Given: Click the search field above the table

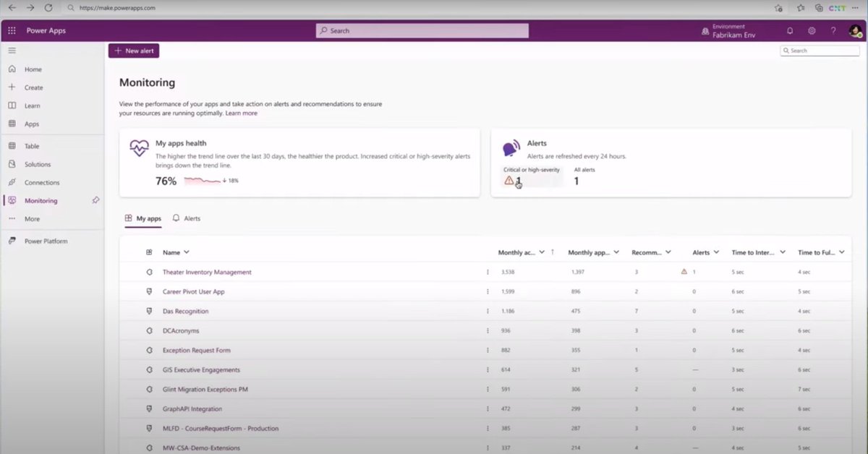Looking at the screenshot, I should (820, 50).
